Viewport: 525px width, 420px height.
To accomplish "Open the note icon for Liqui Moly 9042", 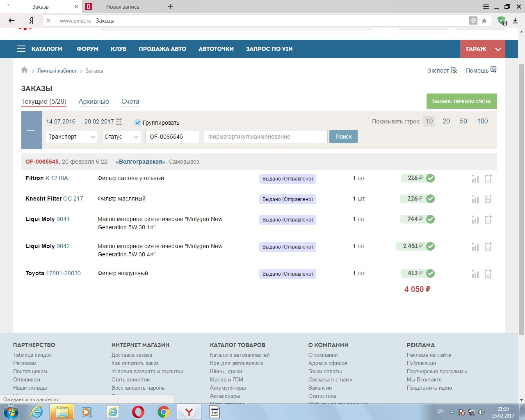I will click(x=488, y=247).
